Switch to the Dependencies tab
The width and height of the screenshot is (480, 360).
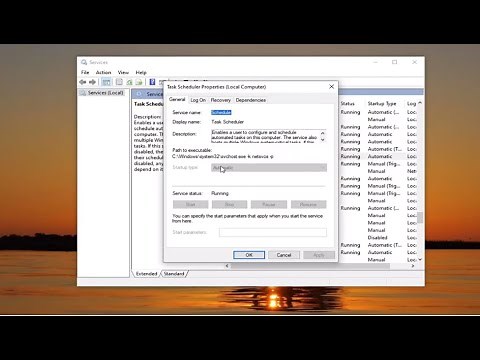tap(251, 100)
